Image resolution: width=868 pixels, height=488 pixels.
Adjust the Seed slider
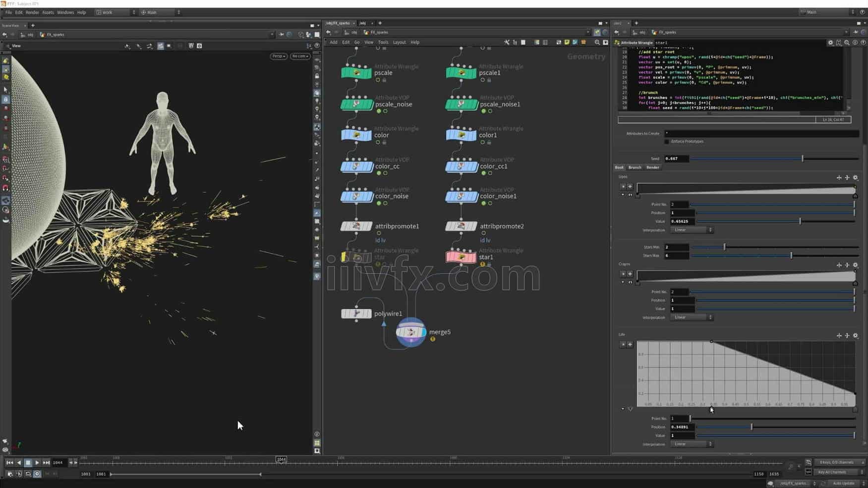pos(774,159)
